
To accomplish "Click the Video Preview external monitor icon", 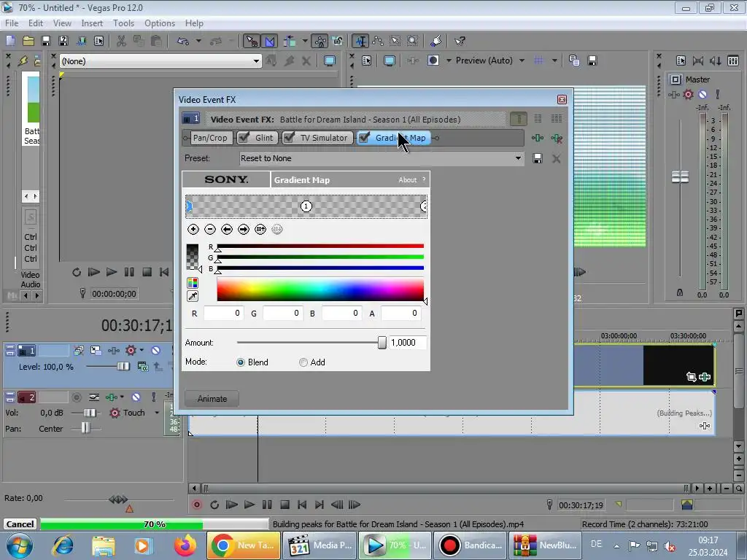I will [x=390, y=61].
